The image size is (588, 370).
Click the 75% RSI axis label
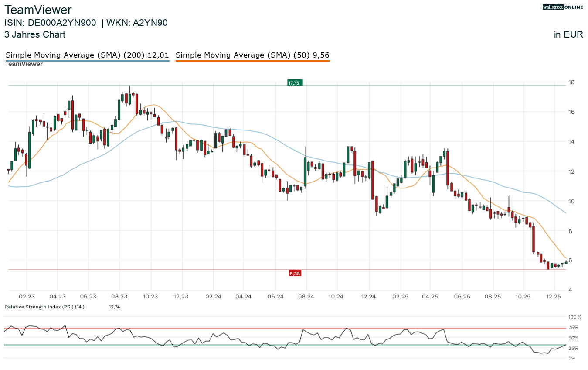pyautogui.click(x=573, y=327)
